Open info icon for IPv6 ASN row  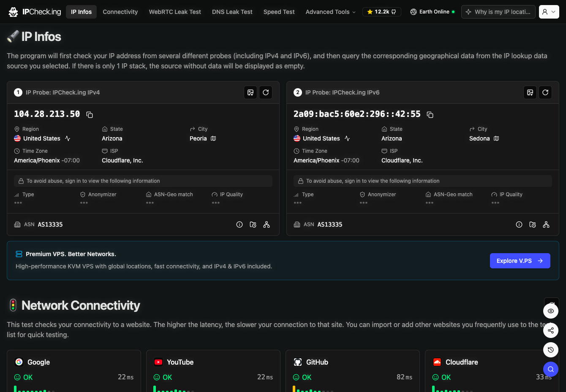[519, 224]
